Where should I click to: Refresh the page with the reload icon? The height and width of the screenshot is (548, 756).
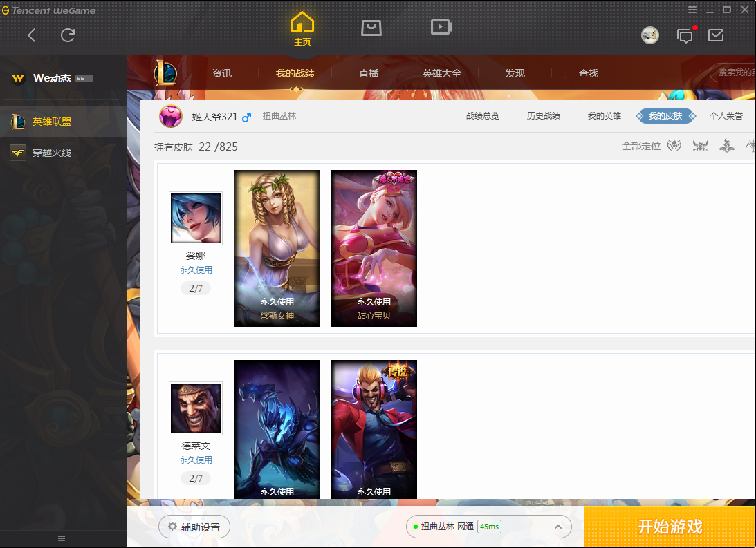tap(68, 35)
